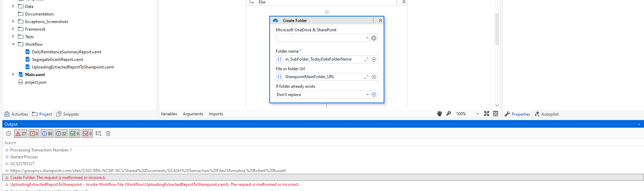This screenshot has width=644, height=191.
Task: Collapse the Else block
Action: [x=404, y=2]
